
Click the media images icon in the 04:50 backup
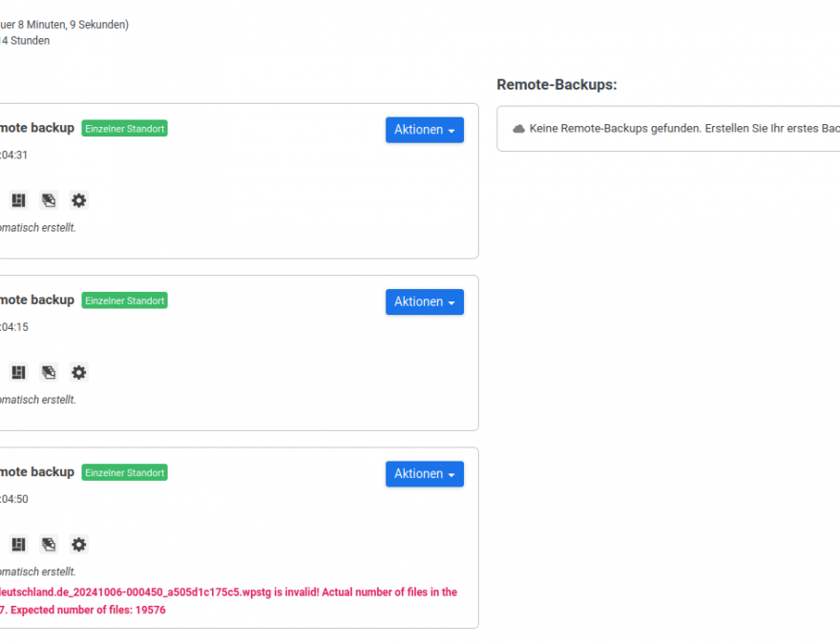point(49,545)
